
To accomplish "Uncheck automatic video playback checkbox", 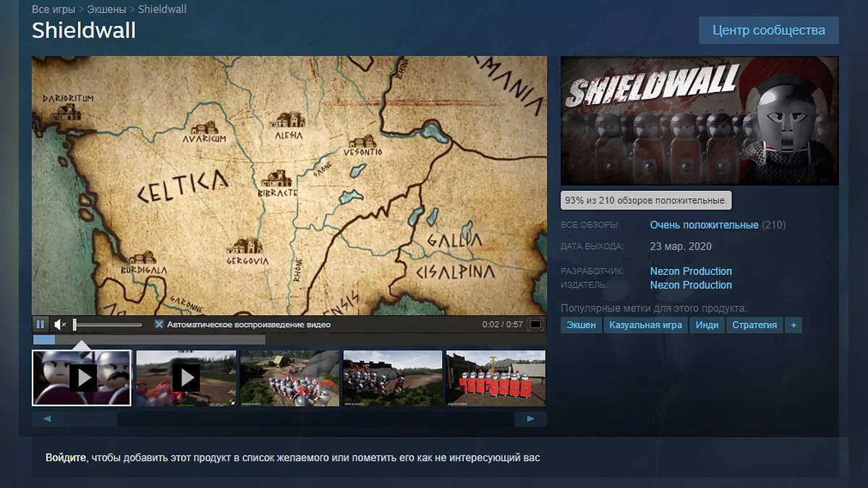I will (159, 325).
